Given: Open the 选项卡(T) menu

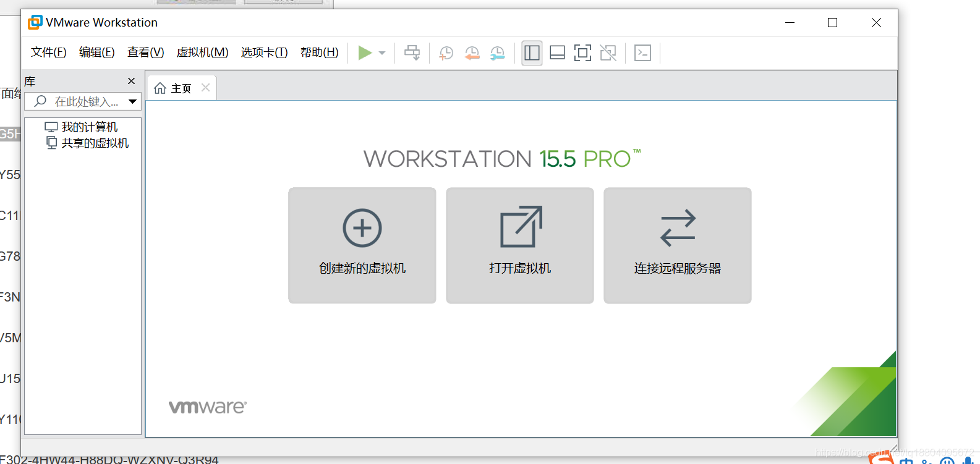Looking at the screenshot, I should pos(265,53).
